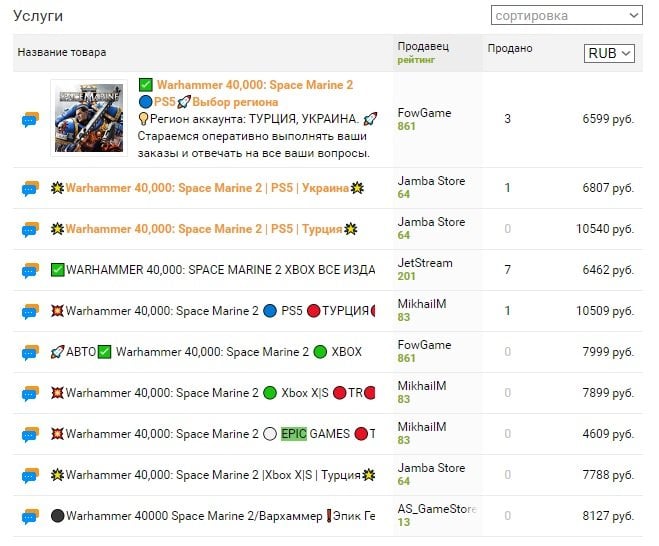
Task: Click the Продано column header
Action: point(510,48)
